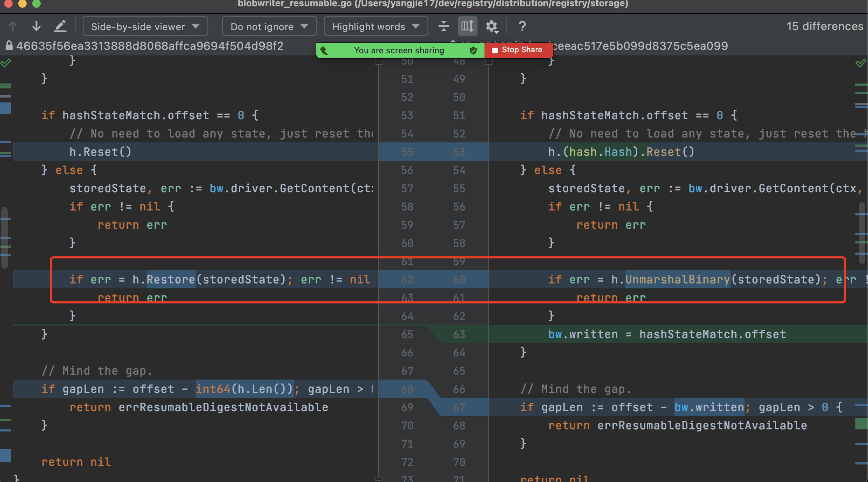Click '} else {' in right pane

[x=548, y=170]
